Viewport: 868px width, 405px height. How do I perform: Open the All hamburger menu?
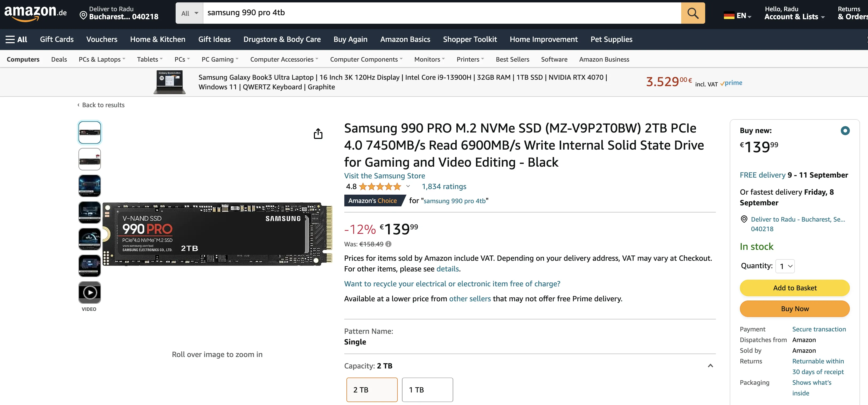[x=16, y=39]
